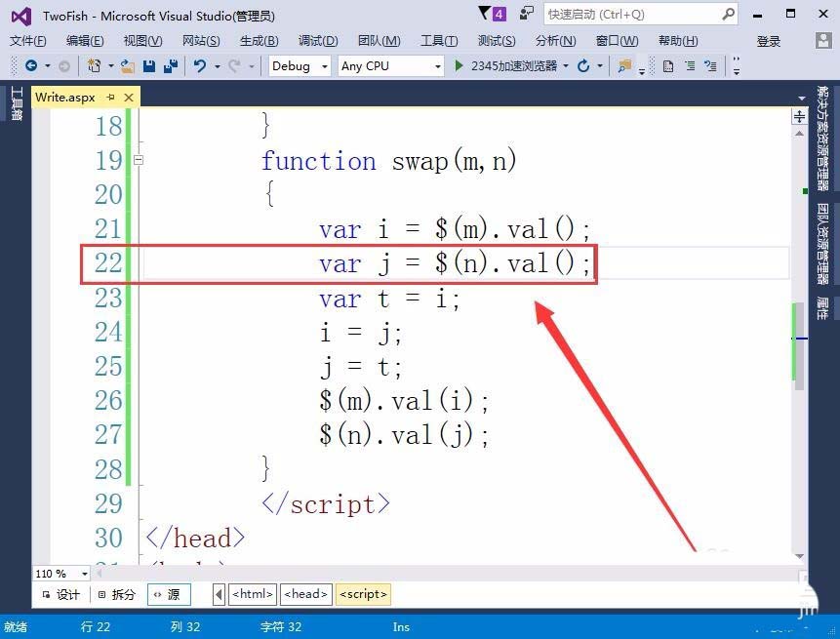
Task: Click the Navigate Backward arrow icon
Action: coord(30,65)
